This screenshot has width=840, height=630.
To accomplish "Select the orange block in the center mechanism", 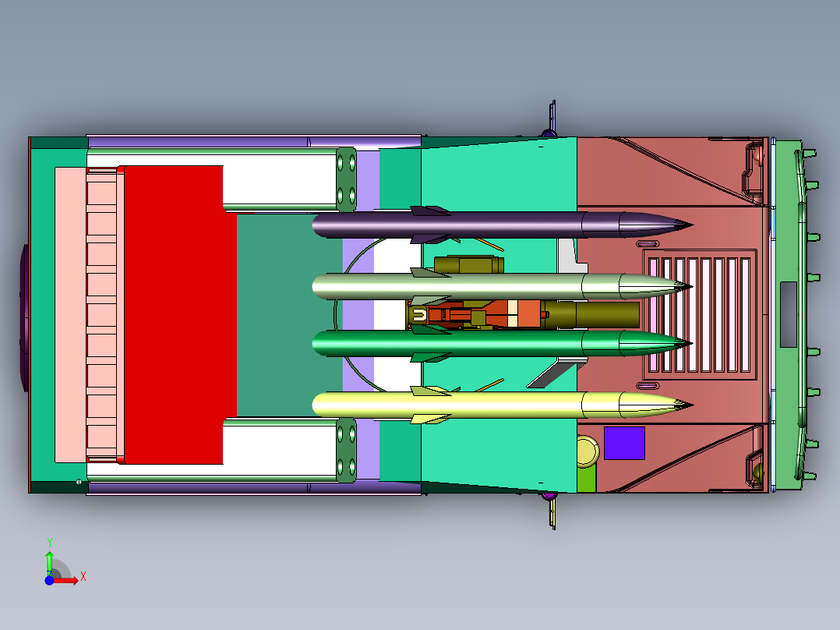I will [529, 314].
